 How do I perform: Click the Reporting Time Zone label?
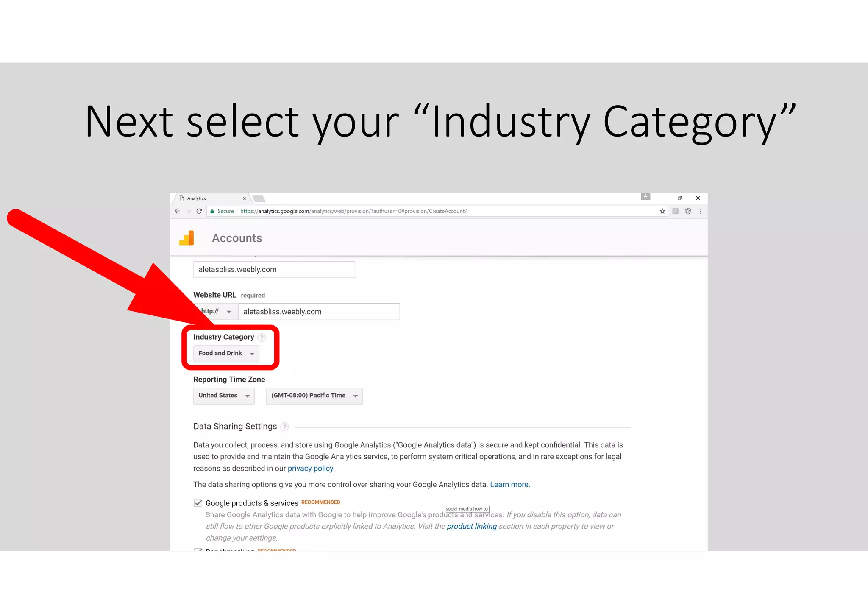229,380
